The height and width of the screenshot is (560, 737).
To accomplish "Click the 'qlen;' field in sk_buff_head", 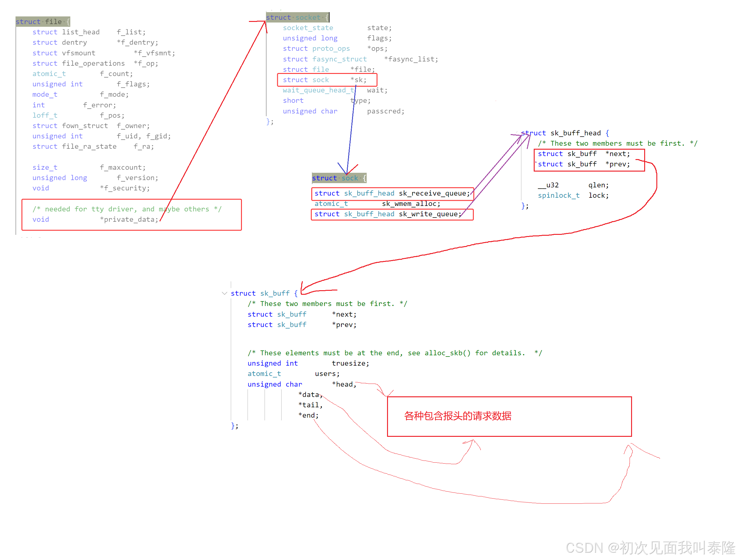I will tap(598, 185).
